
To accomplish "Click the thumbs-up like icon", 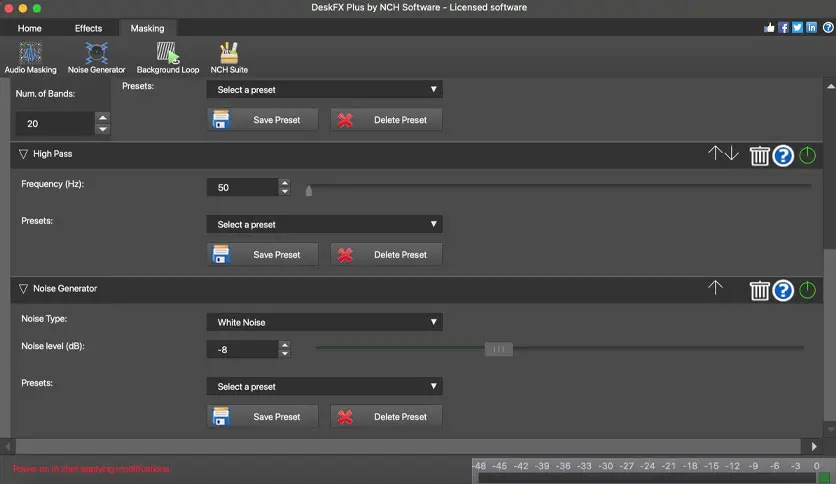I will tap(769, 28).
